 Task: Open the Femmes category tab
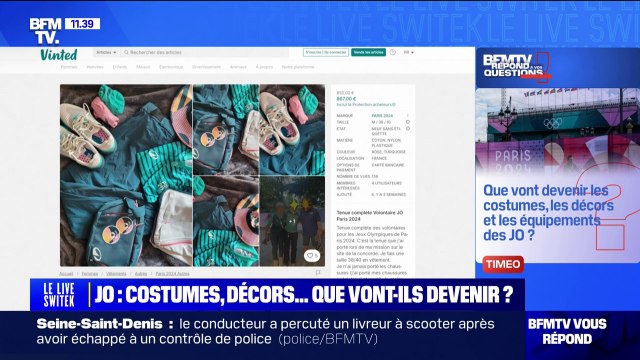coord(69,67)
